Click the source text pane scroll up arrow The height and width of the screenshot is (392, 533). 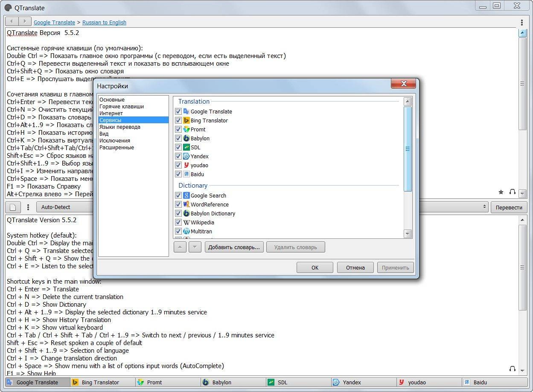[522, 33]
